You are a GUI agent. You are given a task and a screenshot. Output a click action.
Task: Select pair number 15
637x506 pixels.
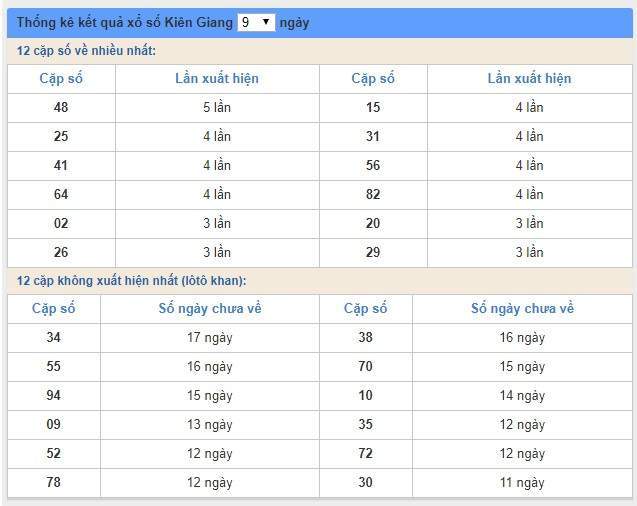tap(373, 108)
